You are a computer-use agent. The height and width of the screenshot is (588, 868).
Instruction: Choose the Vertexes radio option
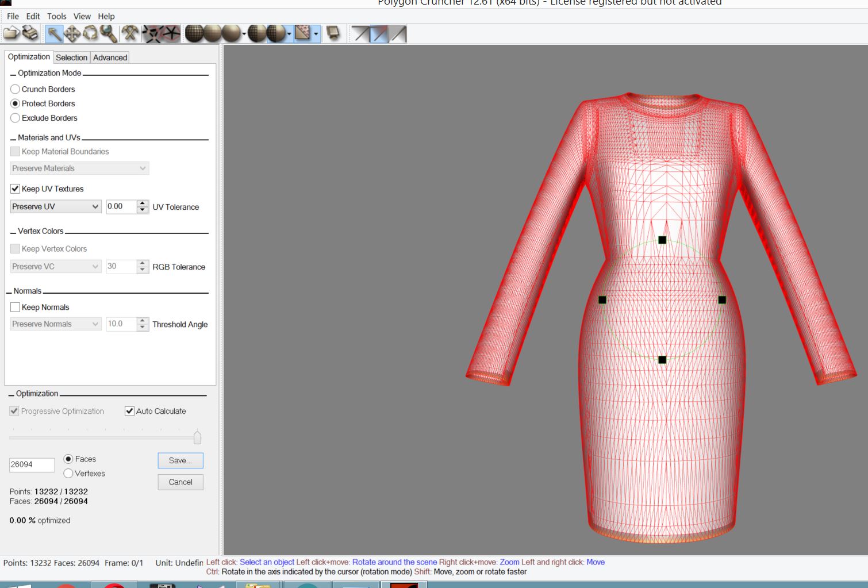click(68, 473)
